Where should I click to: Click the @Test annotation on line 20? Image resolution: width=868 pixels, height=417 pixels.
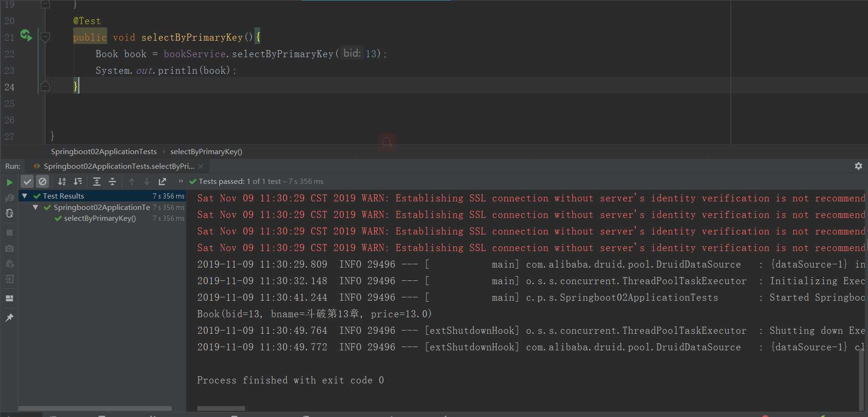87,21
